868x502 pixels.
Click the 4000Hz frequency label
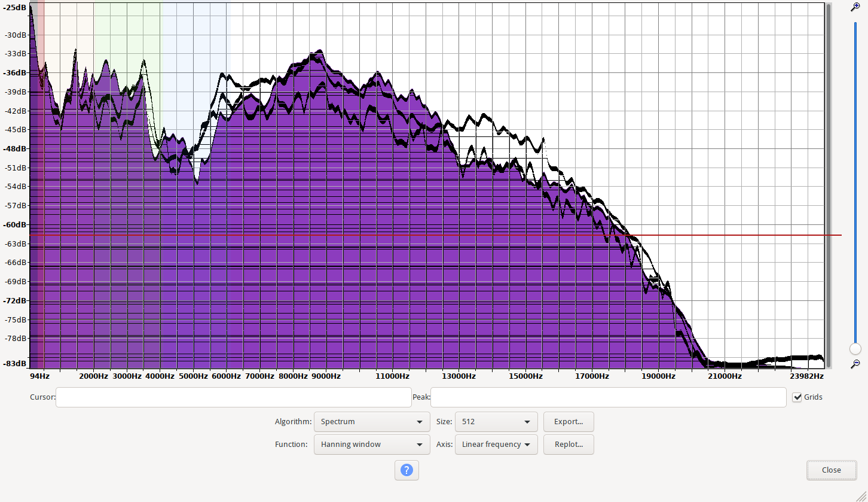[x=160, y=376]
